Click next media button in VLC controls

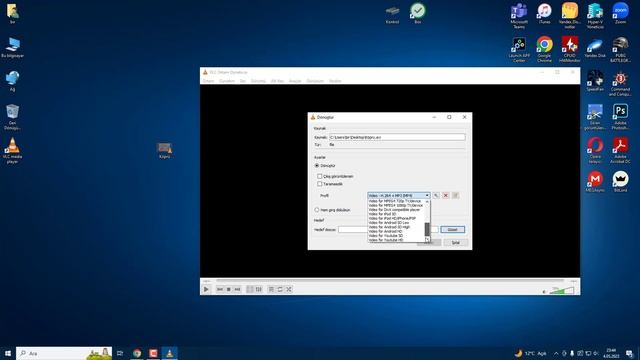238,289
